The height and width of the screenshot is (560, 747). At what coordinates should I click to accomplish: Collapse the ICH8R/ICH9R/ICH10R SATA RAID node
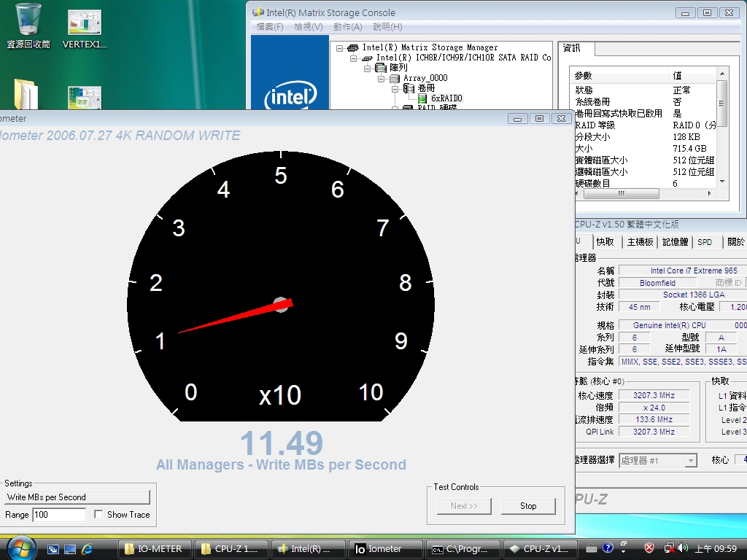coord(354,58)
